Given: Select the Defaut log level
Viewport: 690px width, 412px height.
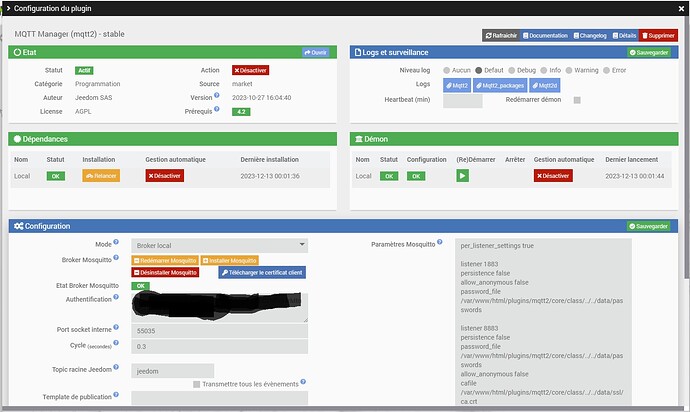Looking at the screenshot, I should 479,70.
